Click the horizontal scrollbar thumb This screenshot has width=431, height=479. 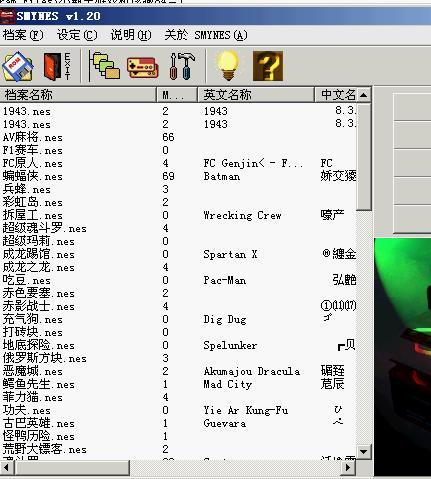click(x=72, y=467)
